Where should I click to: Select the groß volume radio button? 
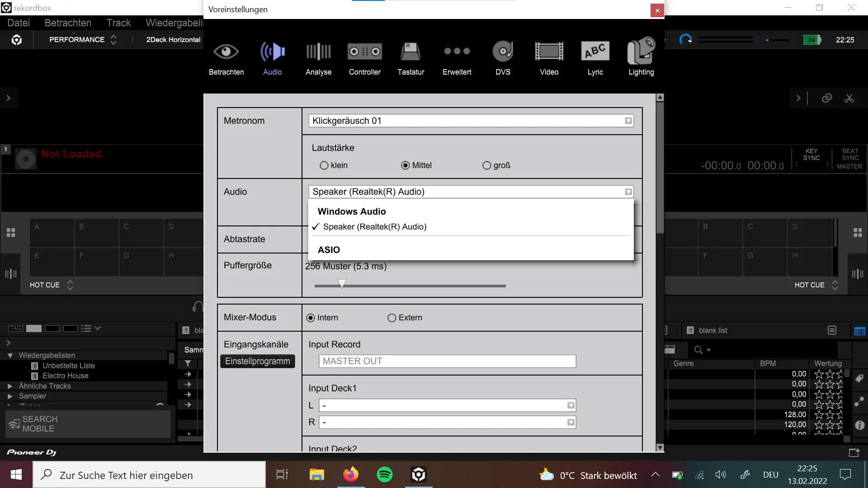[487, 165]
